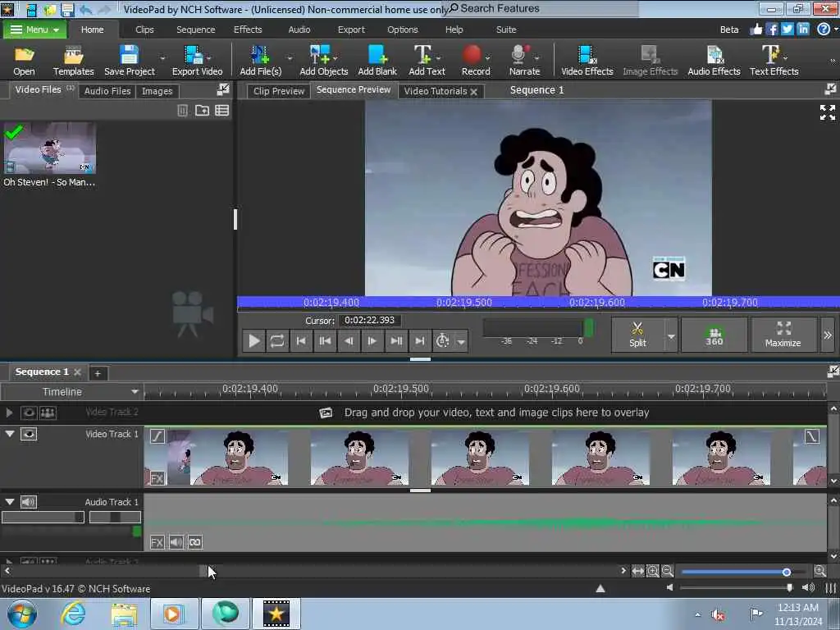Viewport: 840px width, 630px height.
Task: Click the link icon on Audio Track 1
Action: 195,542
